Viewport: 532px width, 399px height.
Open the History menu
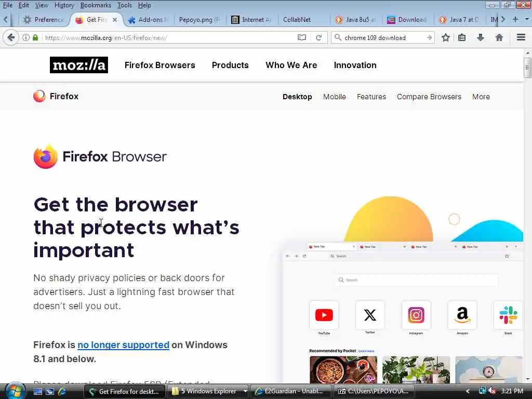(64, 5)
